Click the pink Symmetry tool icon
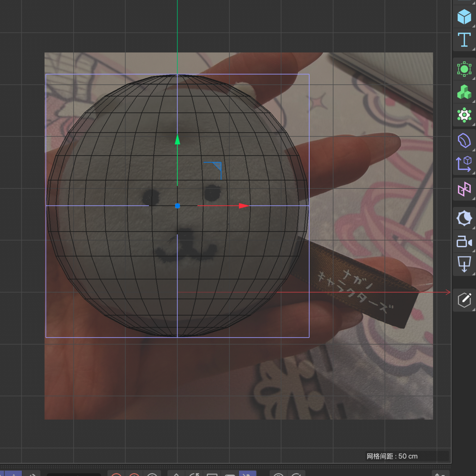The height and width of the screenshot is (476, 476). 464,189
